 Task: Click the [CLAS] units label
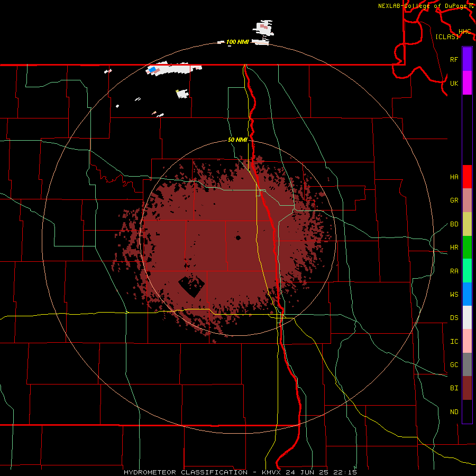pyautogui.click(x=447, y=36)
